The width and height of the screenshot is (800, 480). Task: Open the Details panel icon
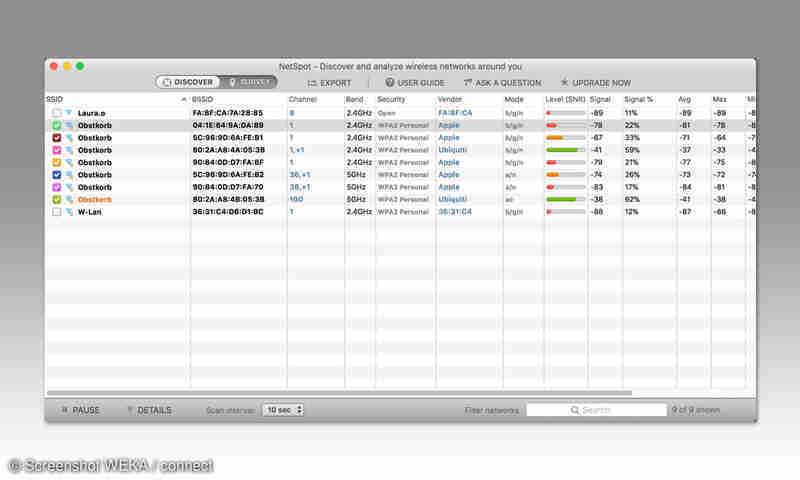click(130, 410)
